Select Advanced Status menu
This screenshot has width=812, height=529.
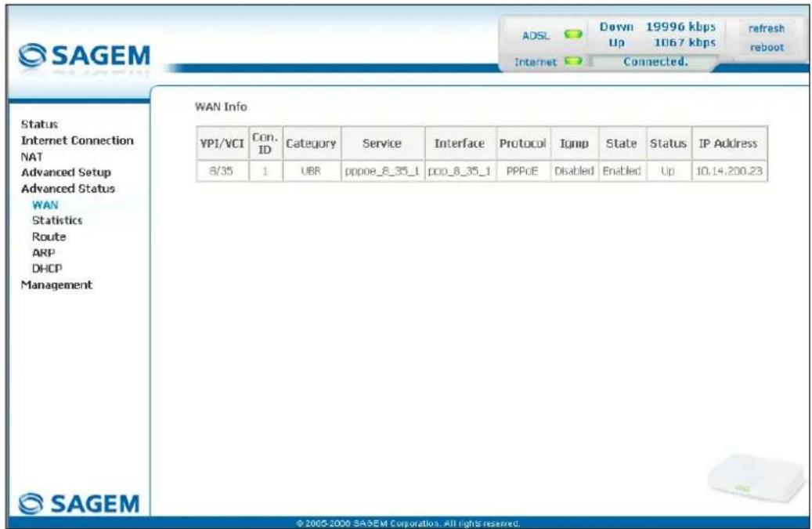pos(68,188)
